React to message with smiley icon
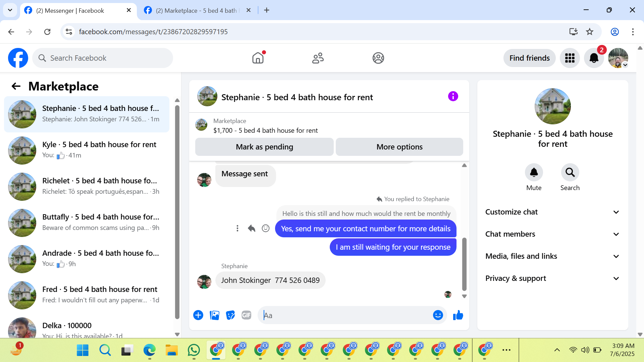 266,228
